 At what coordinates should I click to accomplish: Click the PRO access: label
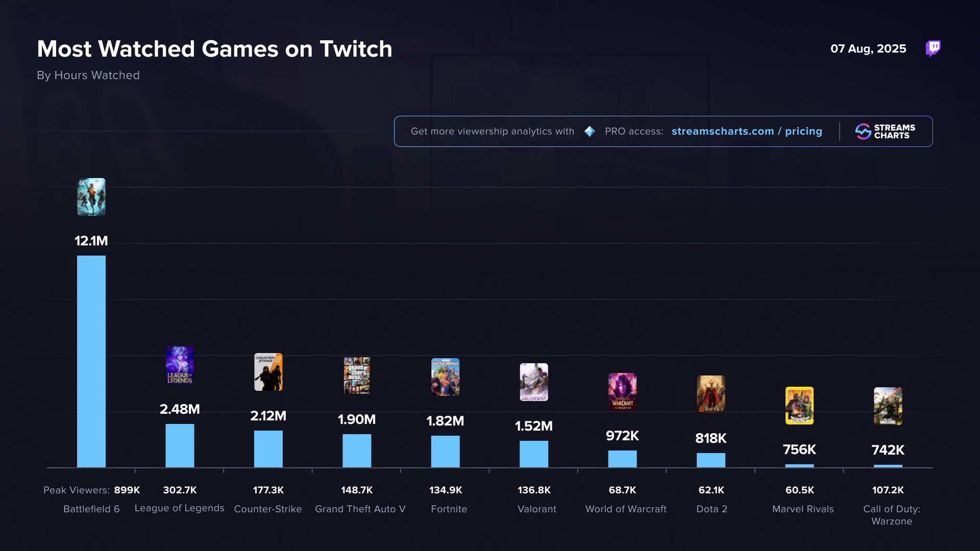point(634,132)
